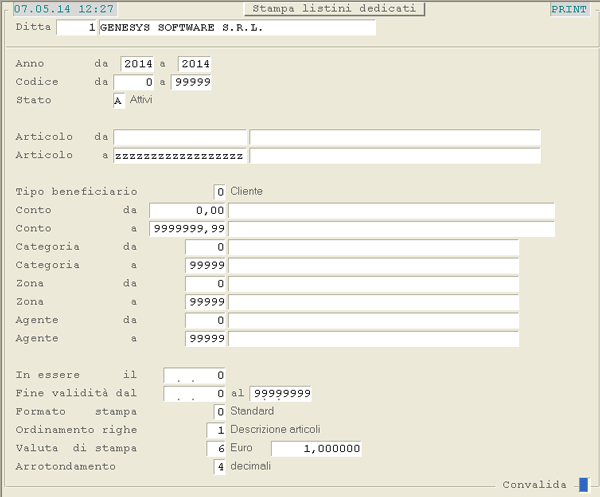Click the Agente da description field
The image size is (600, 497).
pyautogui.click(x=373, y=320)
